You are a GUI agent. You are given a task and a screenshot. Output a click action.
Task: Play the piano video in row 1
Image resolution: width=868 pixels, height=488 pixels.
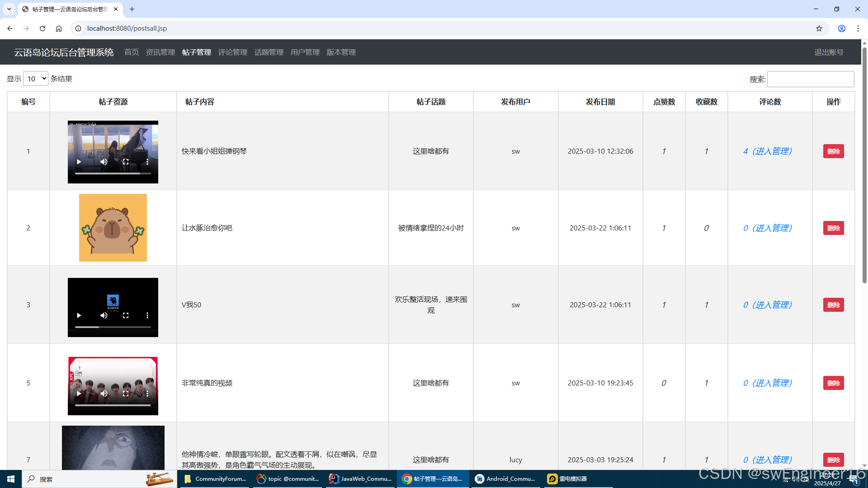click(x=79, y=162)
